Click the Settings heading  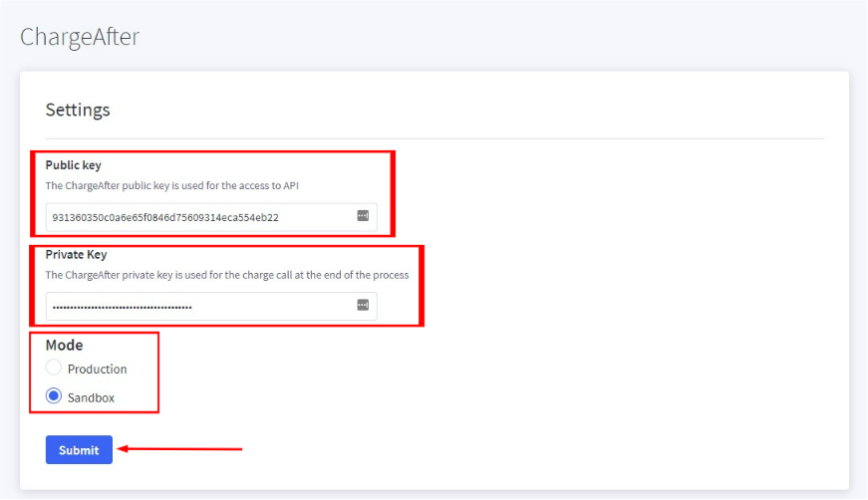(78, 110)
